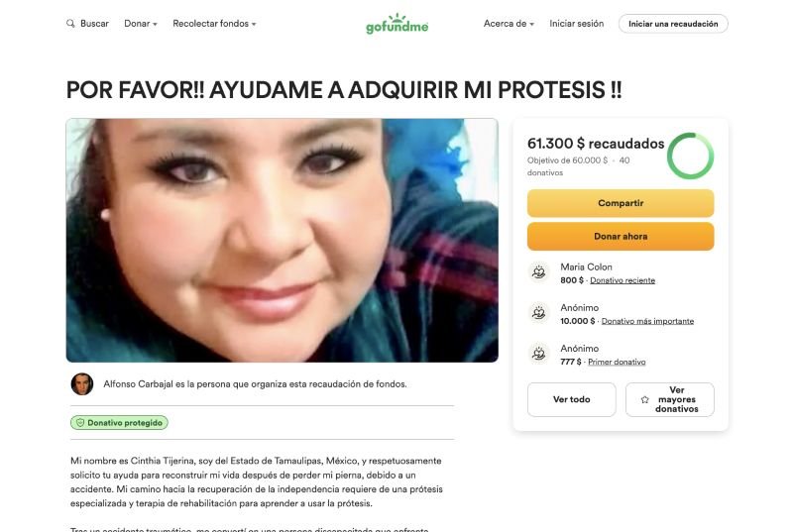Expand the Recolectar fondos dropdown
Image resolution: width=793 pixels, height=532 pixels.
214,24
